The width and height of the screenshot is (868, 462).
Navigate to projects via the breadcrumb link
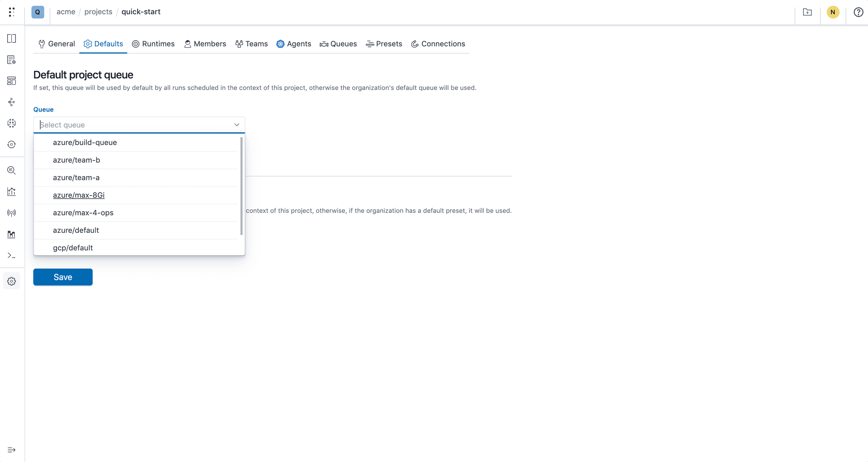point(98,12)
